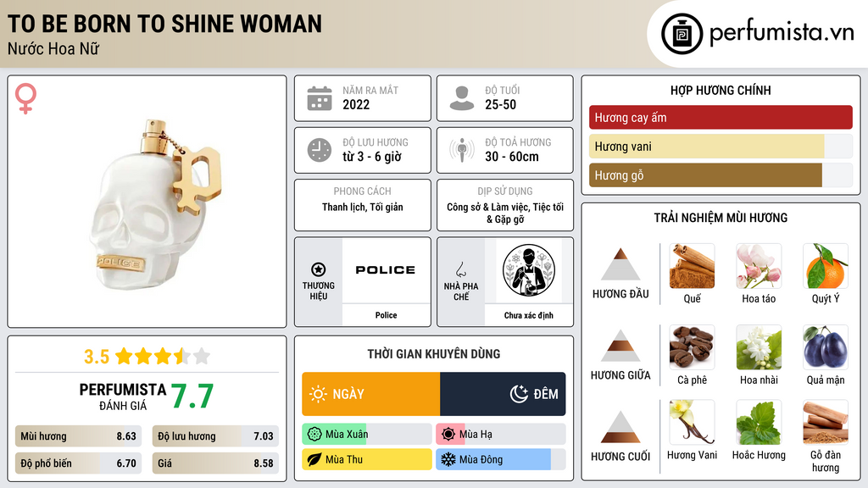Select the orange Ngày daytime segment
The height and width of the screenshot is (488, 868).
point(371,394)
